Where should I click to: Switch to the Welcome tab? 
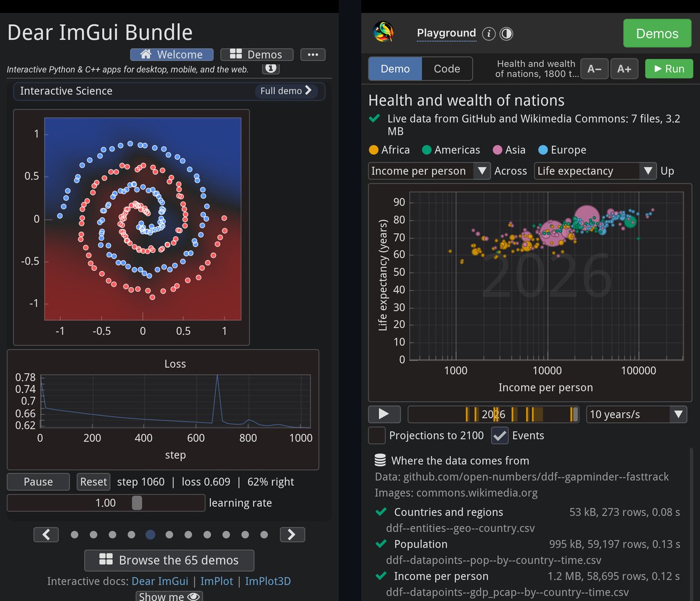tap(172, 55)
